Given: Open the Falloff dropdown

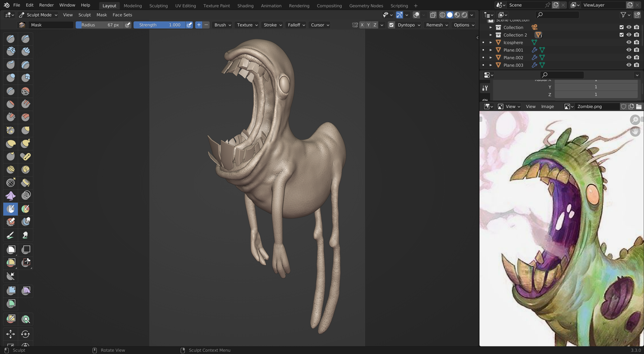Looking at the screenshot, I should (296, 25).
